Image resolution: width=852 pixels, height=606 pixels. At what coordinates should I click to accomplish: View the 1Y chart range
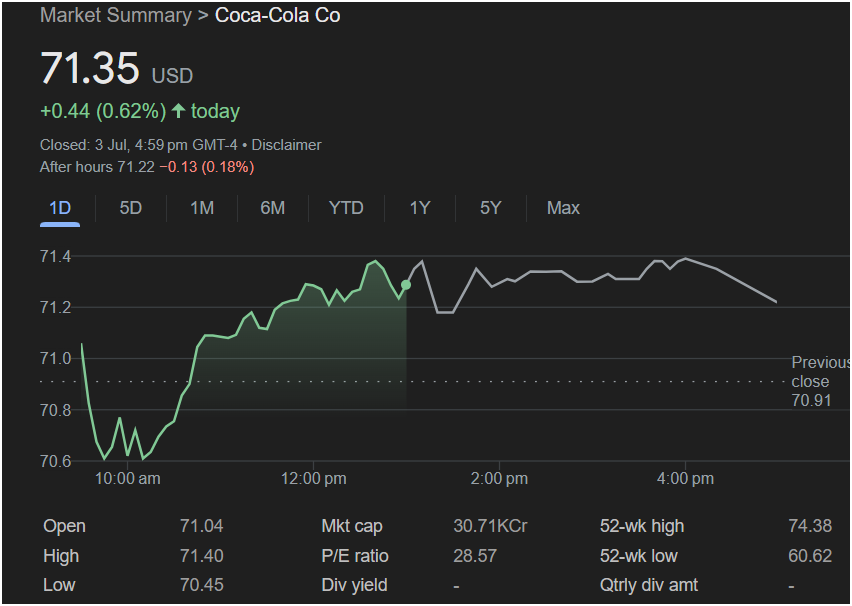coord(419,208)
